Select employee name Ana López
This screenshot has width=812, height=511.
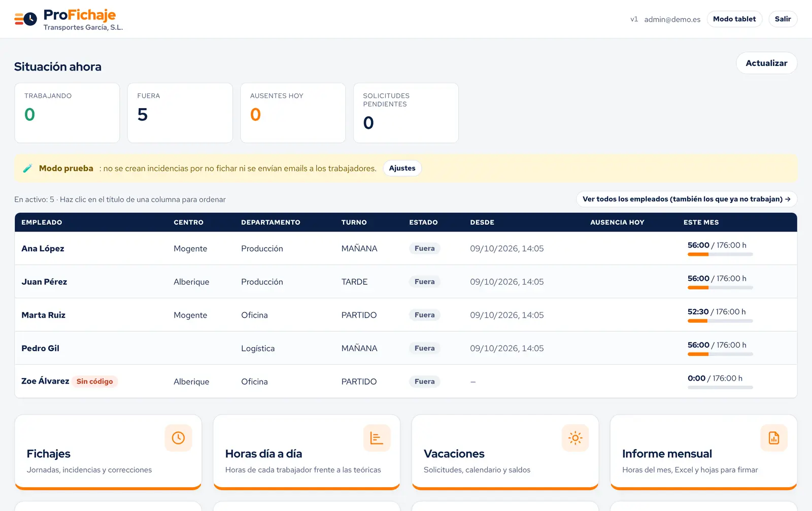(43, 249)
